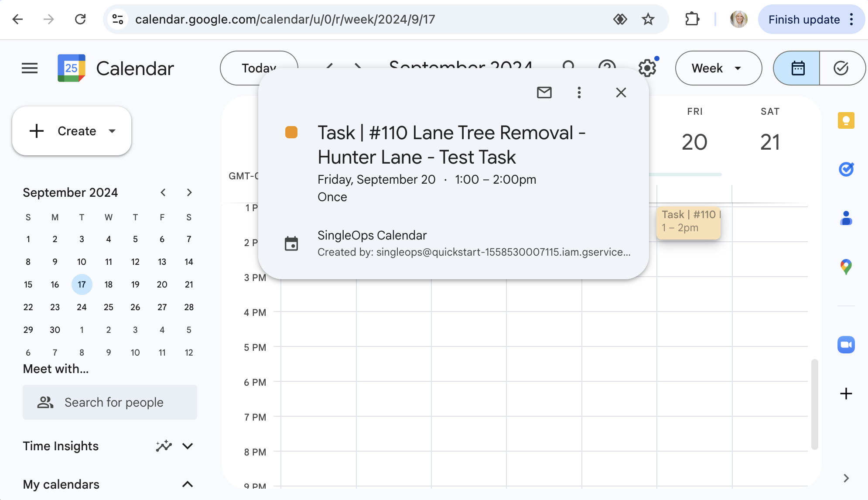This screenshot has width=868, height=500.
Task: Click the orange event color swatch
Action: pyautogui.click(x=291, y=132)
